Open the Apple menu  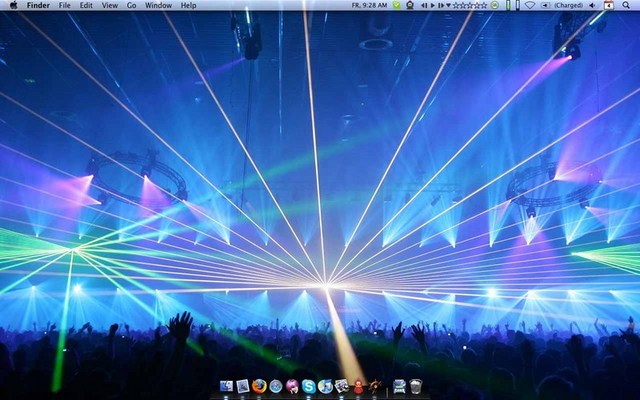tap(13, 5)
